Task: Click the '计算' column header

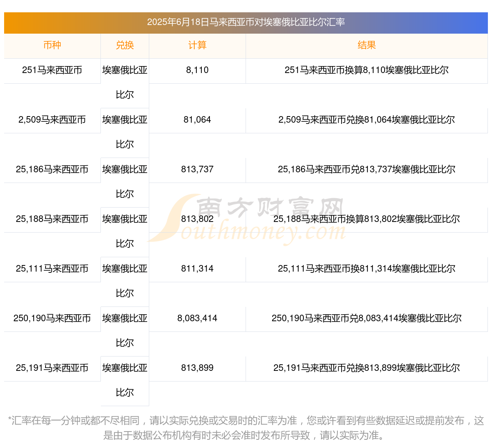Action: (x=197, y=45)
